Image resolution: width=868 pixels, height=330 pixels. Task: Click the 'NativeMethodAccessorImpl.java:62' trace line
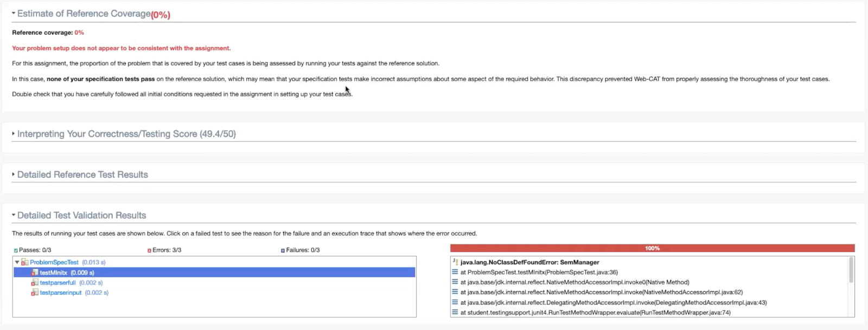click(602, 292)
